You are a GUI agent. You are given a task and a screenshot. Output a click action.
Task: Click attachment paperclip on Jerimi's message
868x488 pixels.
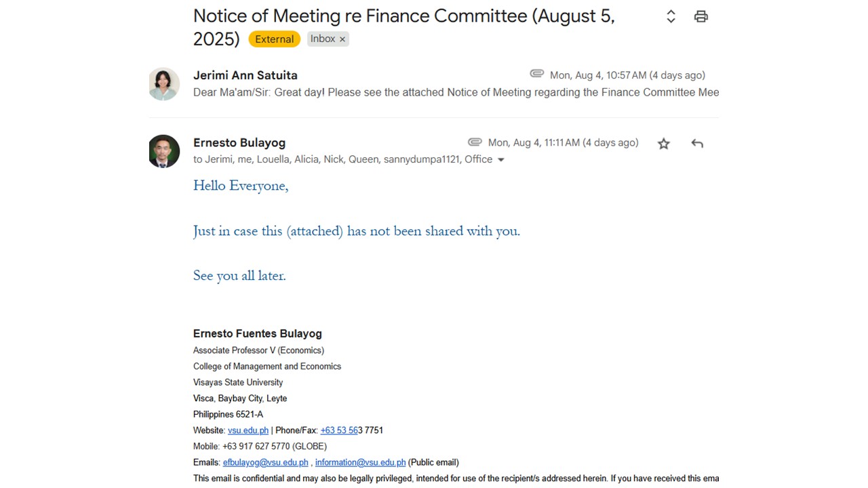tap(537, 74)
